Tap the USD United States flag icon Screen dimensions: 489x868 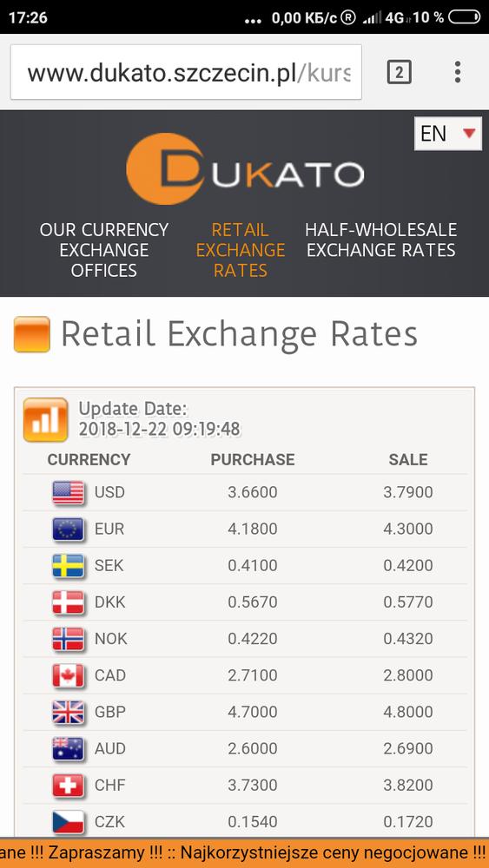click(x=68, y=493)
